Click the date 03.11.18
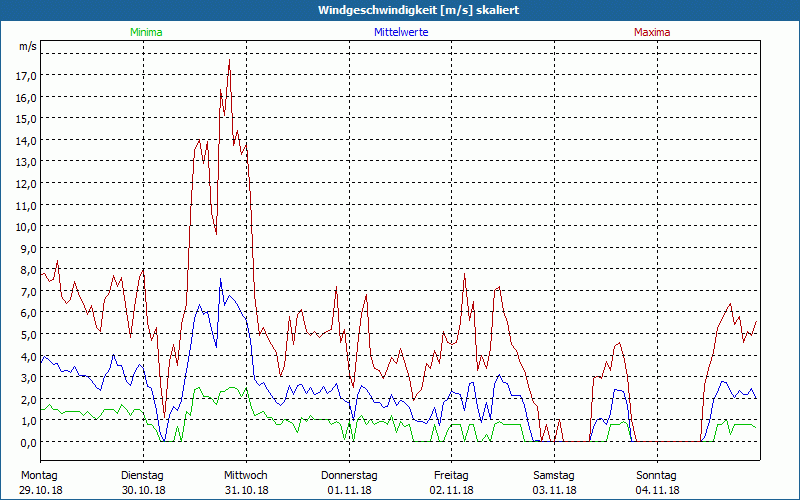 [555, 490]
